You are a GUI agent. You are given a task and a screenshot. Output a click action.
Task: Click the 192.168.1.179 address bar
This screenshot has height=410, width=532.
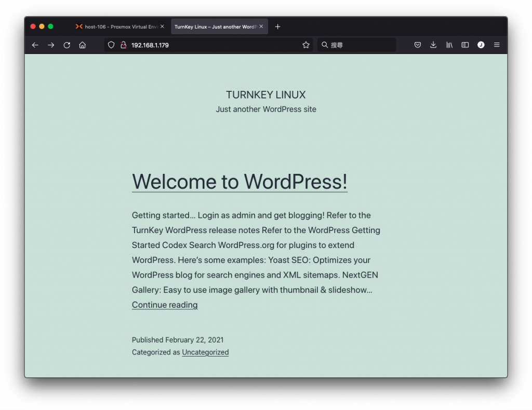[209, 45]
